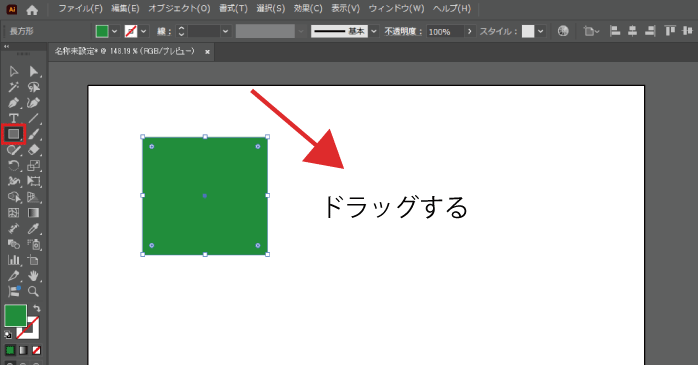Open stroke color dropdown in control bar
The width and height of the screenshot is (698, 365).
143,31
